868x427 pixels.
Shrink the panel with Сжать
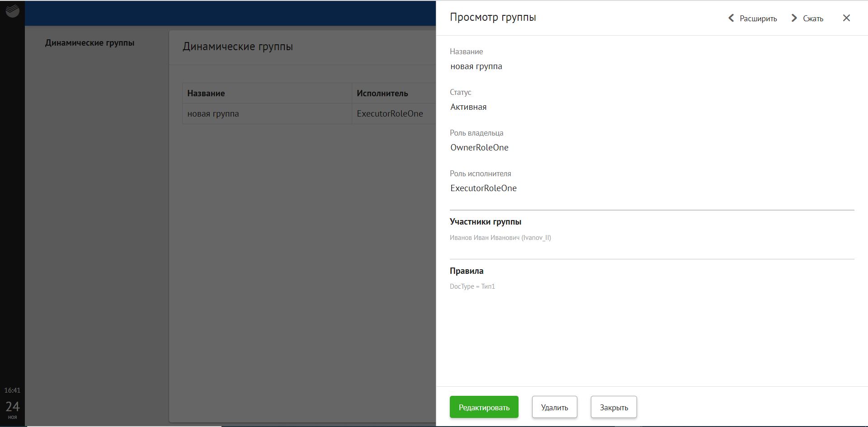click(x=807, y=19)
